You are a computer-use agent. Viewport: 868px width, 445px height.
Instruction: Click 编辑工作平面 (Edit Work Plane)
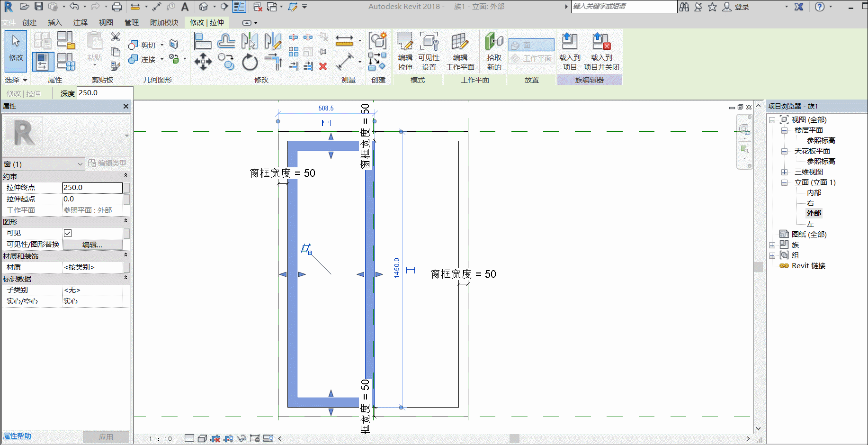pos(460,52)
